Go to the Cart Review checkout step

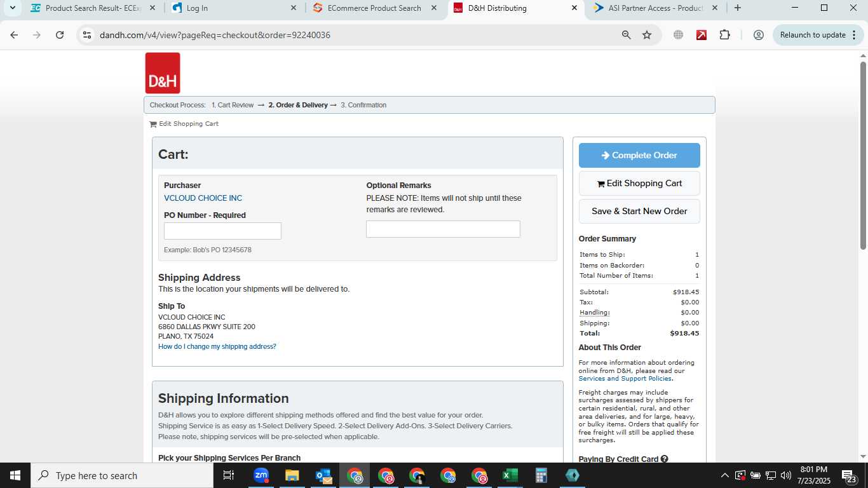(233, 105)
